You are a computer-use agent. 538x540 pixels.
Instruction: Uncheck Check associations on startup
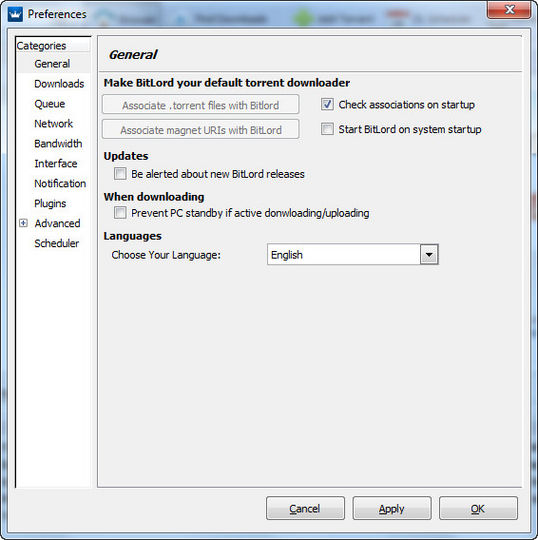pyautogui.click(x=327, y=104)
